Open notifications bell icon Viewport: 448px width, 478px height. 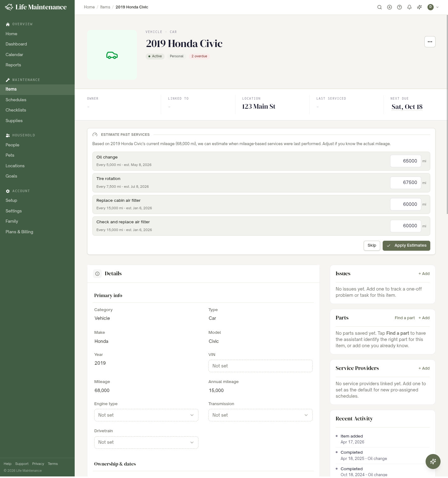click(x=409, y=7)
